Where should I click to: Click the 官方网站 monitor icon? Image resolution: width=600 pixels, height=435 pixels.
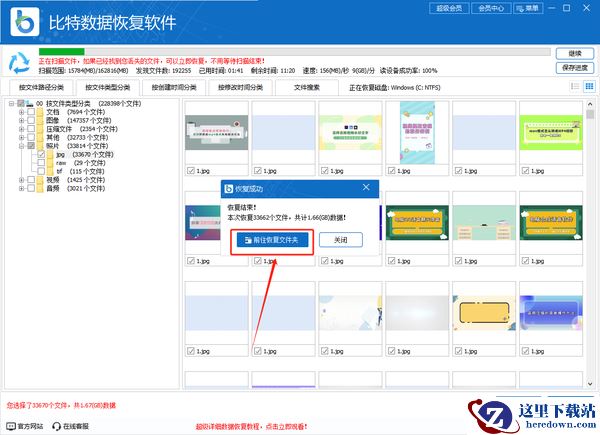(x=11, y=426)
